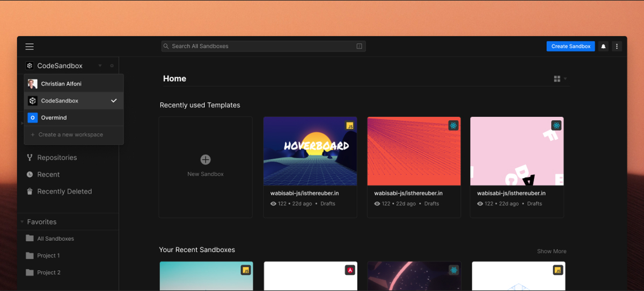Click the New Sandbox card

[206, 167]
